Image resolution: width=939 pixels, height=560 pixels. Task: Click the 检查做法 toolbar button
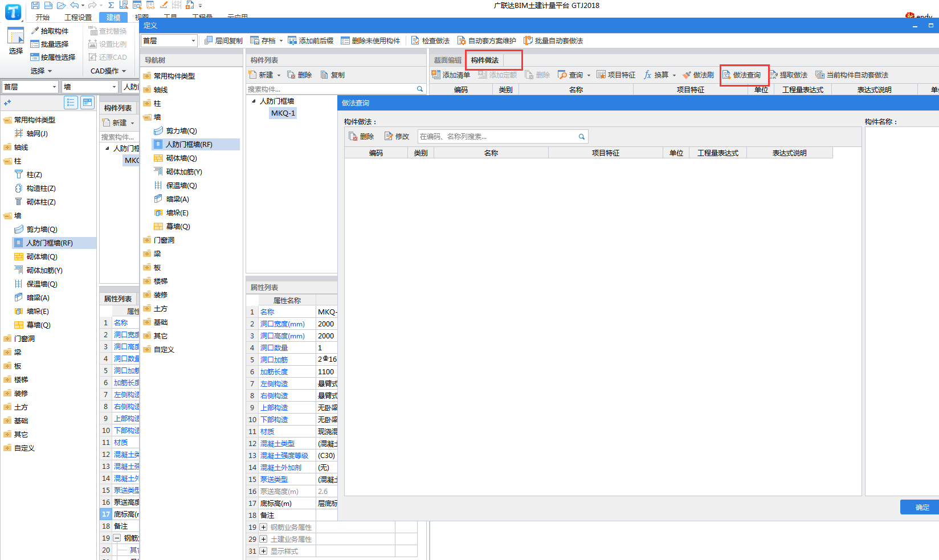pos(430,40)
